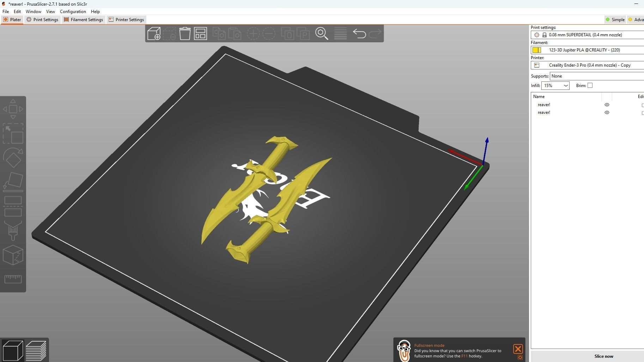
Task: Select the Cut tool
Action: [x=13, y=206]
